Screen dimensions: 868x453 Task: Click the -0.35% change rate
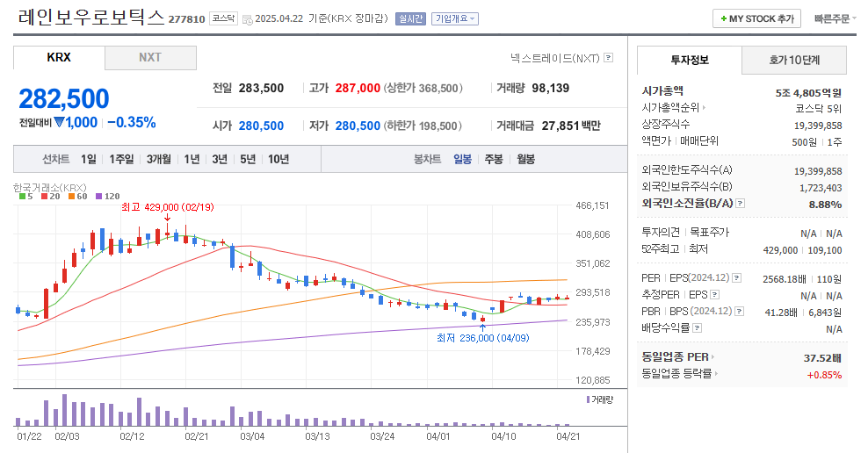pos(132,122)
